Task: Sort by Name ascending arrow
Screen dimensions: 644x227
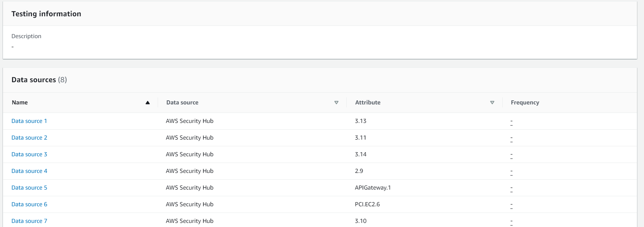Action: click(x=148, y=103)
